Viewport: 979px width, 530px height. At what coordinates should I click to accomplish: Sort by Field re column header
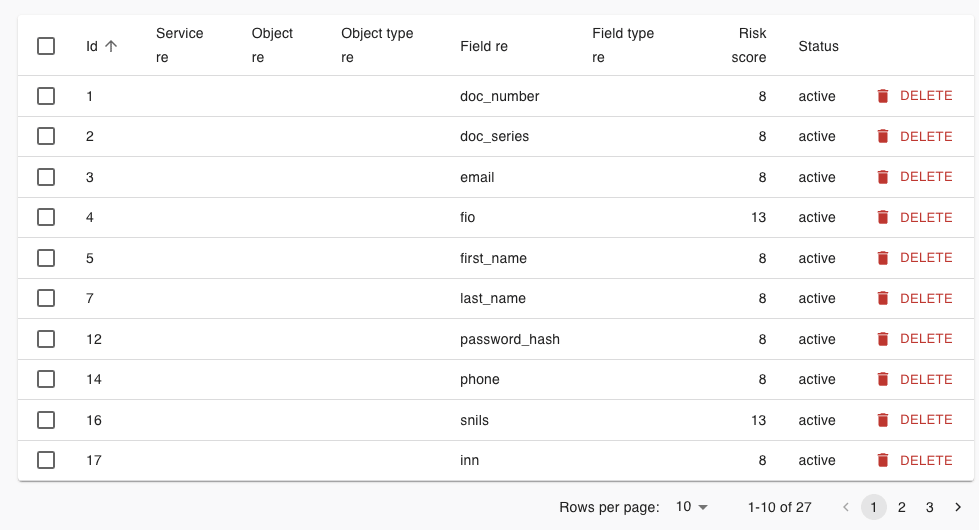(x=484, y=46)
